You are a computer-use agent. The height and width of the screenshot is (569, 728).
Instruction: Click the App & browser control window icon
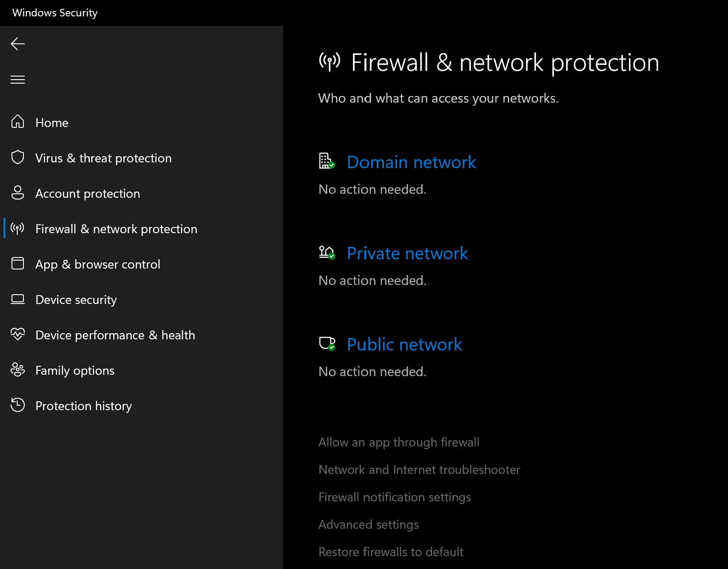[x=18, y=263]
